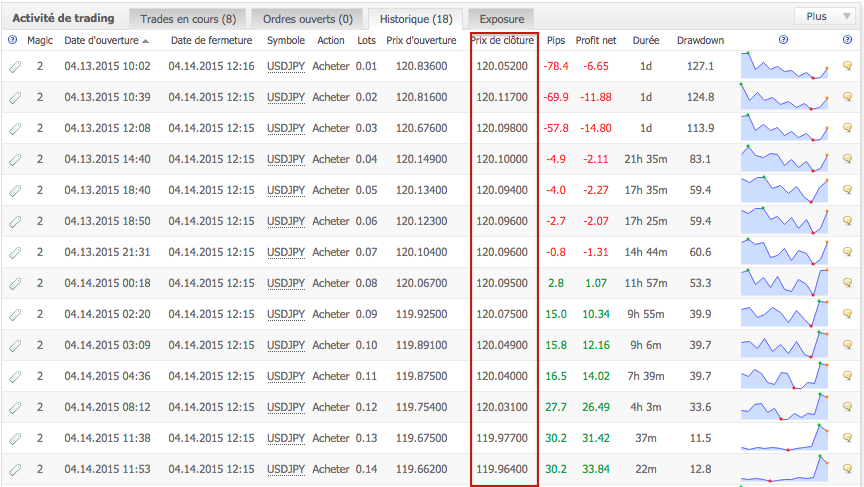Open the Plus dropdown menu
The height and width of the screenshot is (487, 864).
825,17
